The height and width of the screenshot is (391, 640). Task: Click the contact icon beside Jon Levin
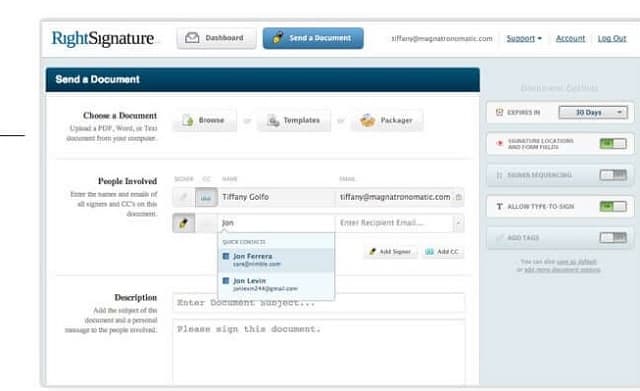coord(226,281)
